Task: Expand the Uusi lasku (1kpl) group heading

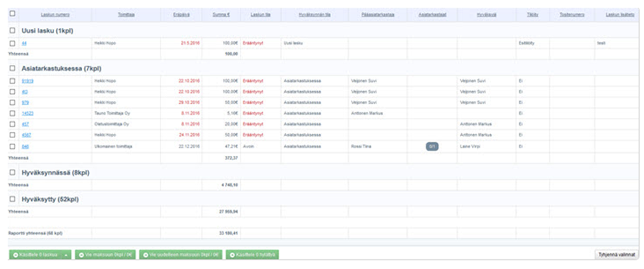Action: pyautogui.click(x=47, y=30)
